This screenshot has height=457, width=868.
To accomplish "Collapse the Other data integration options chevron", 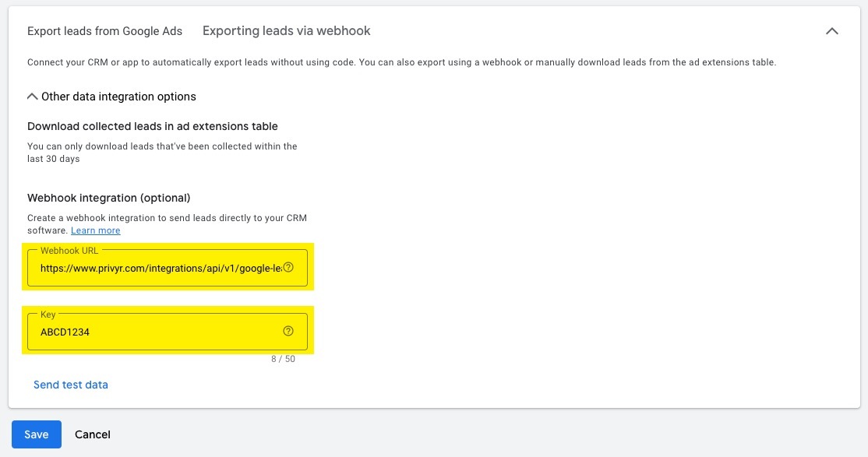I will tap(32, 97).
